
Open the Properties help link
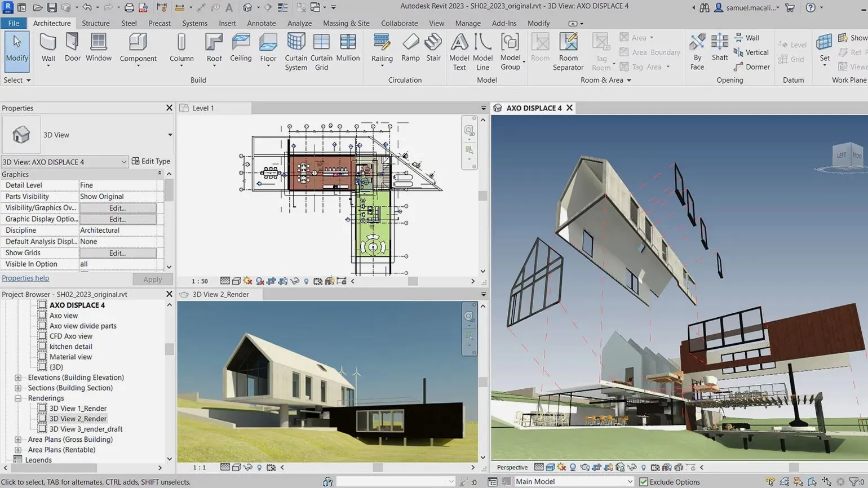point(25,278)
